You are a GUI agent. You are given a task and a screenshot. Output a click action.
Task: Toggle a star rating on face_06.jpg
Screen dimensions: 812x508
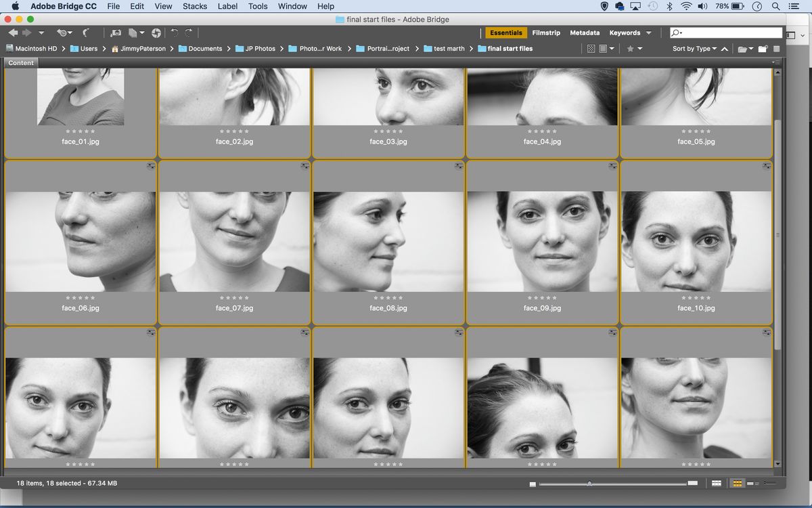pos(80,297)
